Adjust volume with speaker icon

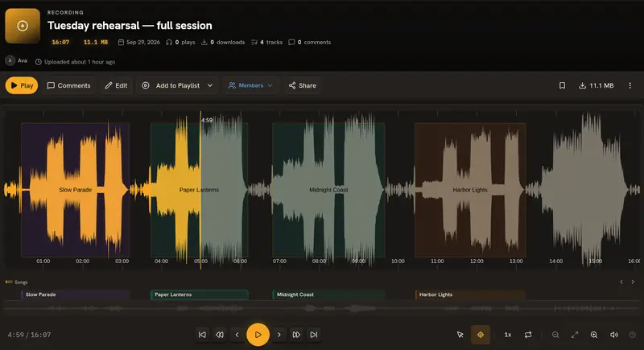tap(614, 335)
